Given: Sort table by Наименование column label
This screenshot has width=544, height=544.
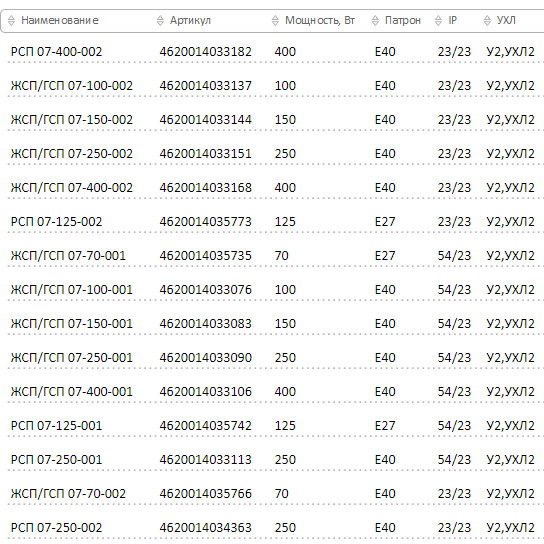Looking at the screenshot, I should click(x=60, y=20).
